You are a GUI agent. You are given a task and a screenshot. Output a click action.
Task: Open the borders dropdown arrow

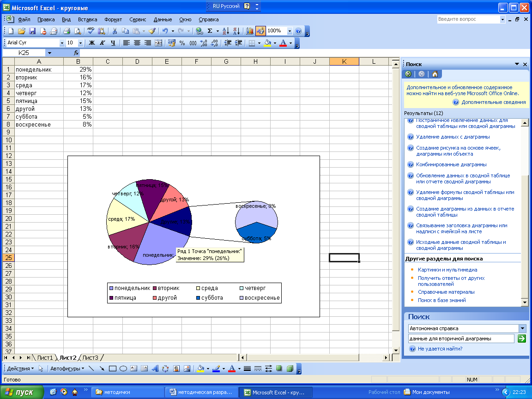pyautogui.click(x=259, y=43)
